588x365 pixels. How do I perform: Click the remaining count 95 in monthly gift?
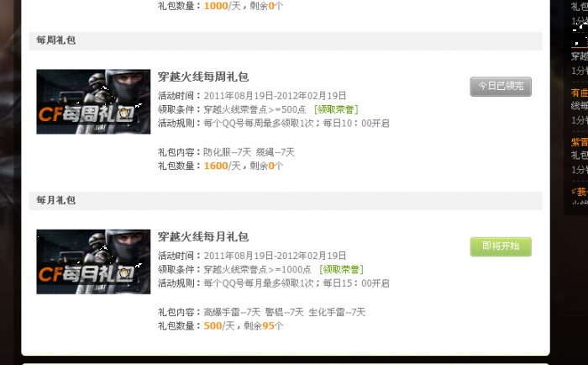[268, 326]
